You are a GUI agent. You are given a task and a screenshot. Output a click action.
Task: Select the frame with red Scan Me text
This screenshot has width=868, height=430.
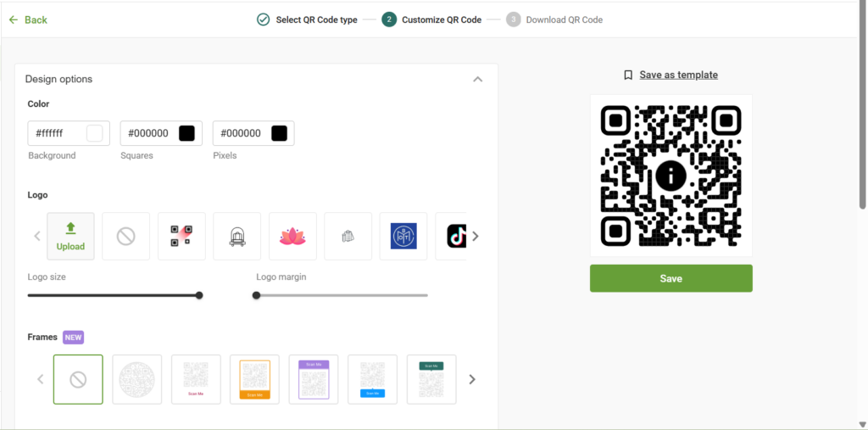tap(196, 380)
